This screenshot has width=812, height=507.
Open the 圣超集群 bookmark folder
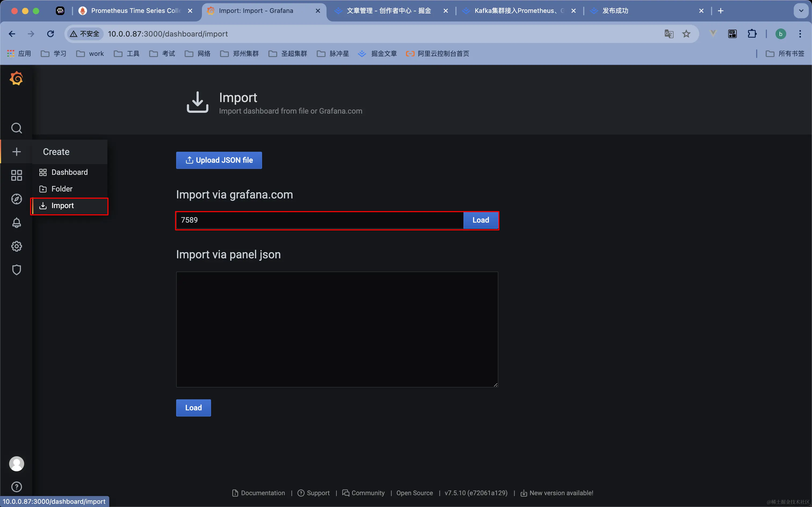(288, 53)
